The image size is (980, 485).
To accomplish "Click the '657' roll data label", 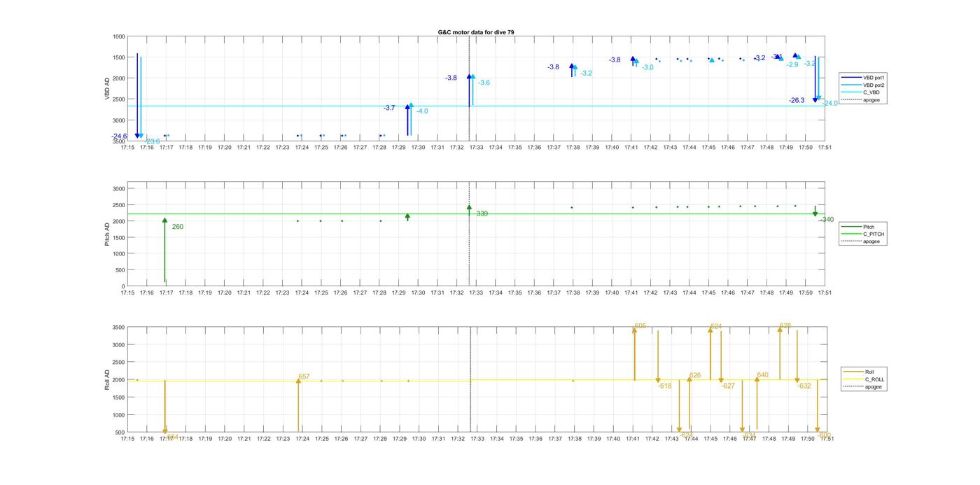I will 304,377.
